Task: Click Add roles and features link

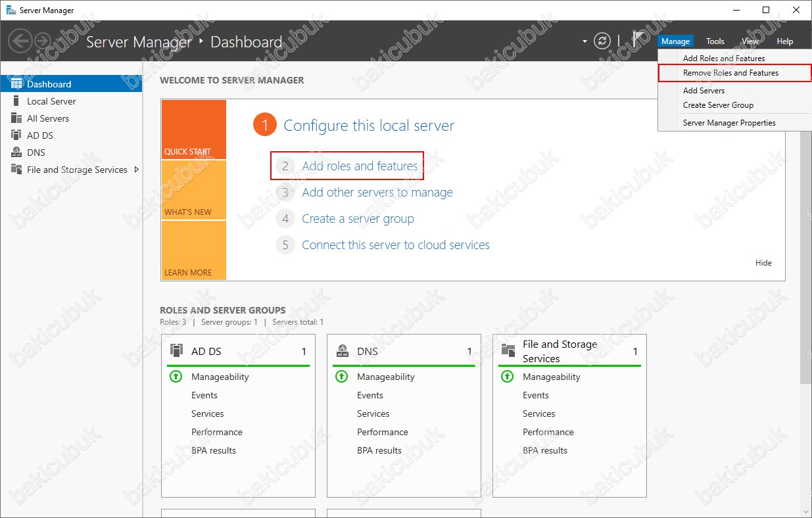Action: 360,166
